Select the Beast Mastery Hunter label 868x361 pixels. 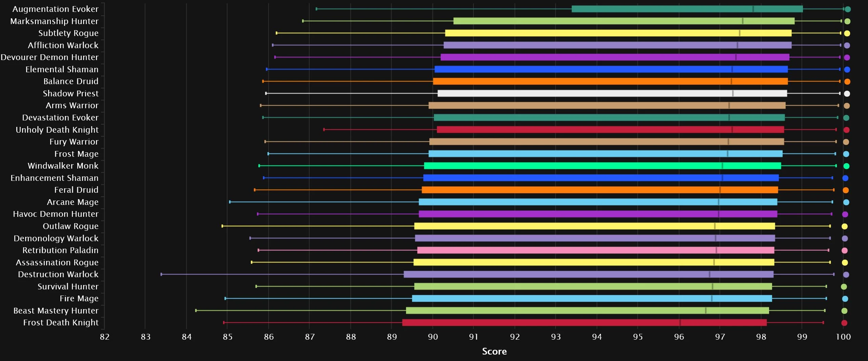click(x=56, y=311)
